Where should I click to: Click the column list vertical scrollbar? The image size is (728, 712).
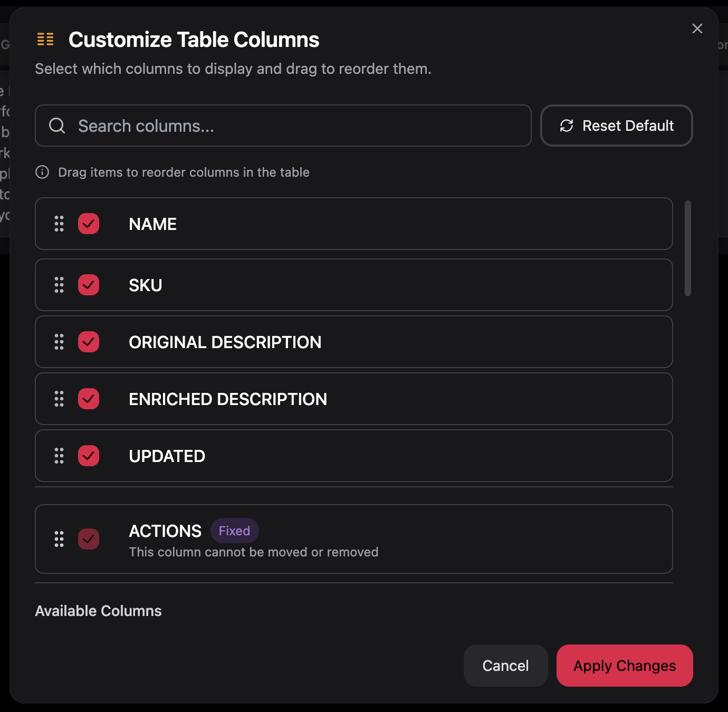688,248
